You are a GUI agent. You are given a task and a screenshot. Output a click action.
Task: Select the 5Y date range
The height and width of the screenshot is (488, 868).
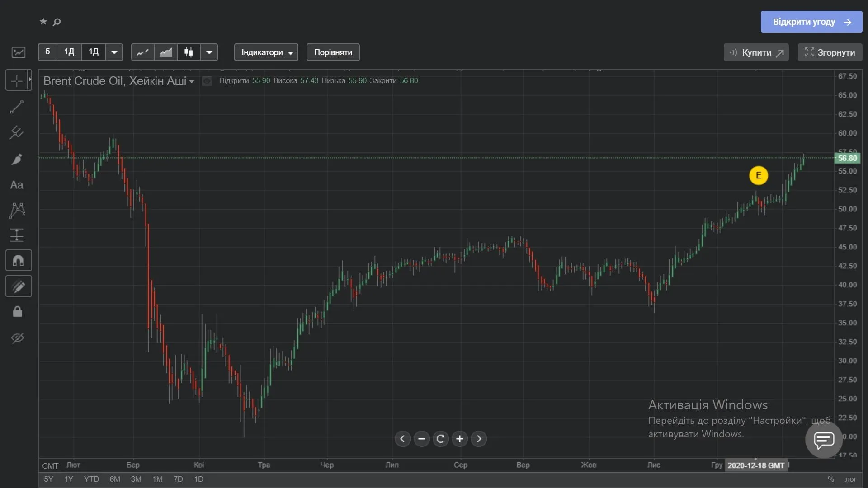(x=48, y=479)
